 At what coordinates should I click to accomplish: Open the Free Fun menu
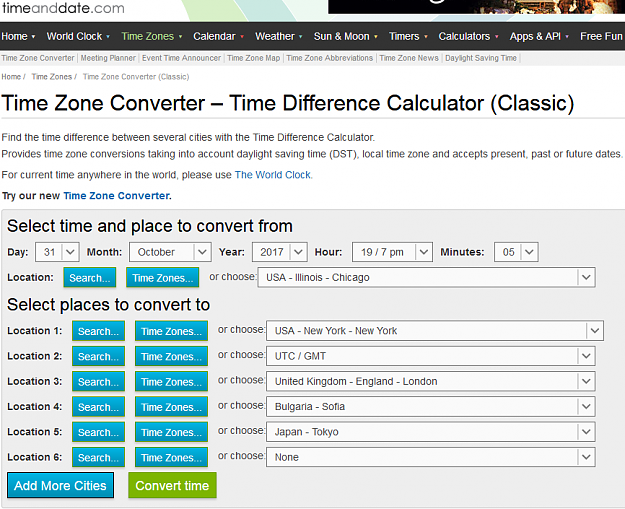[601, 36]
